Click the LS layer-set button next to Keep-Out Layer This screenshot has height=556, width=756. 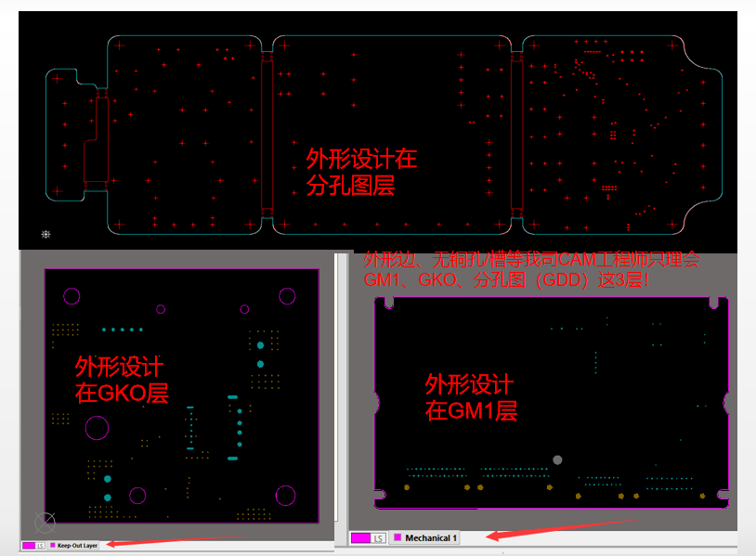point(40,545)
